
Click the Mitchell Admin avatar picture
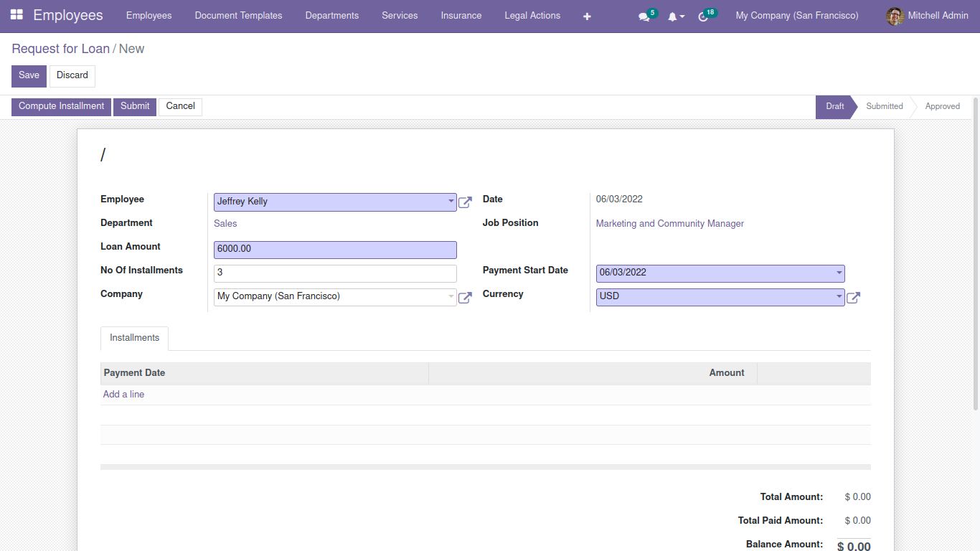(895, 16)
